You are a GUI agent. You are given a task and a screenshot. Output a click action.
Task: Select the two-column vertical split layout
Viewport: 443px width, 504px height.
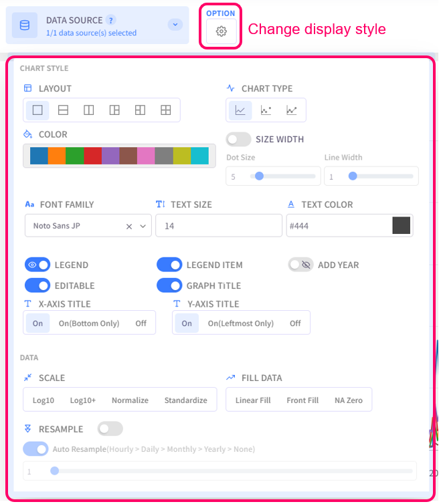[x=89, y=110]
